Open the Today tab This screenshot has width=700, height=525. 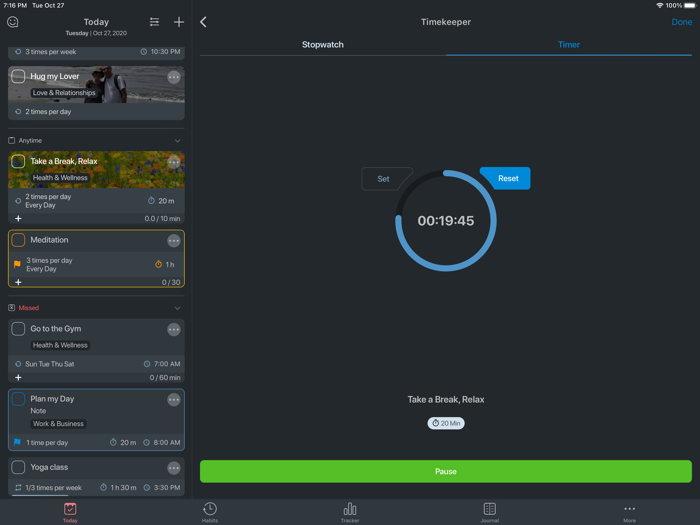pyautogui.click(x=70, y=512)
